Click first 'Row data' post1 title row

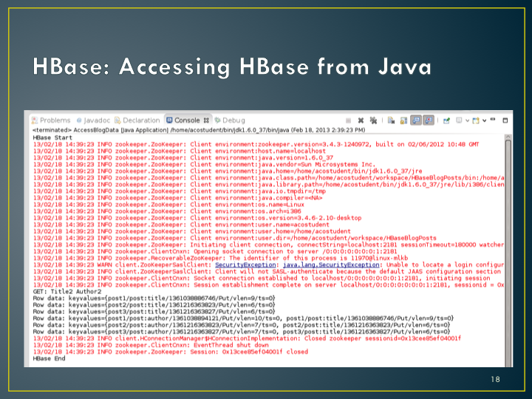[154, 299]
